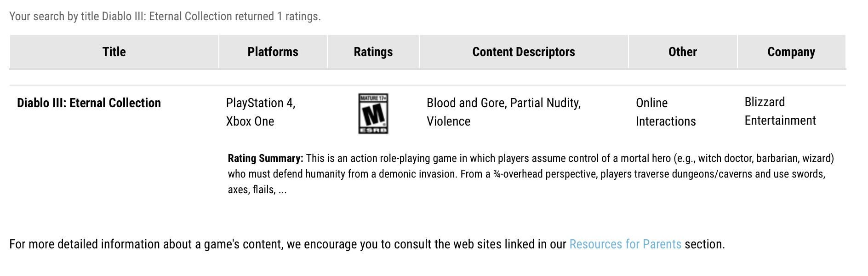Click the Ratings column header
The image size is (868, 276).
(x=373, y=52)
